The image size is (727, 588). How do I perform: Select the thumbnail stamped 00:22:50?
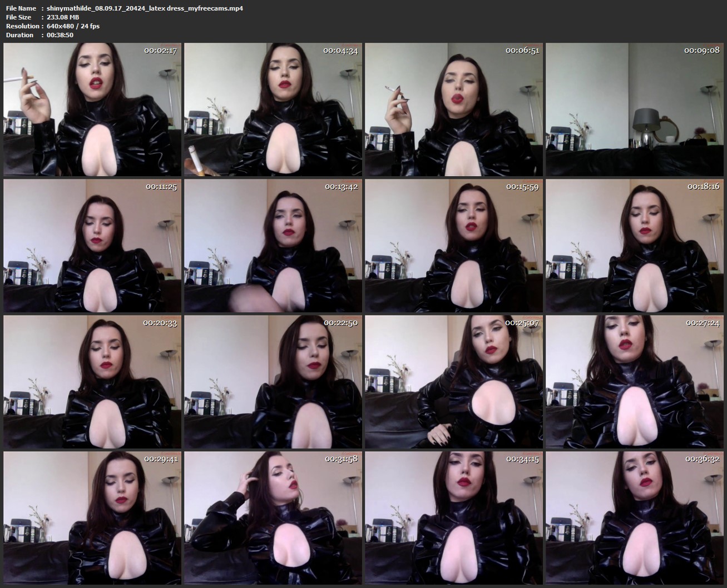coord(273,382)
